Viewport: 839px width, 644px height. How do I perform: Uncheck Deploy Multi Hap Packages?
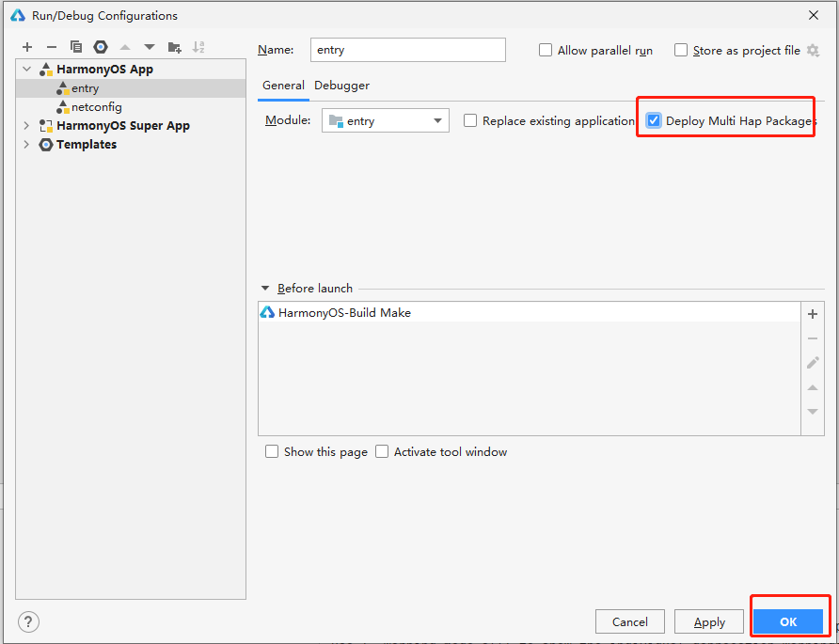(654, 120)
